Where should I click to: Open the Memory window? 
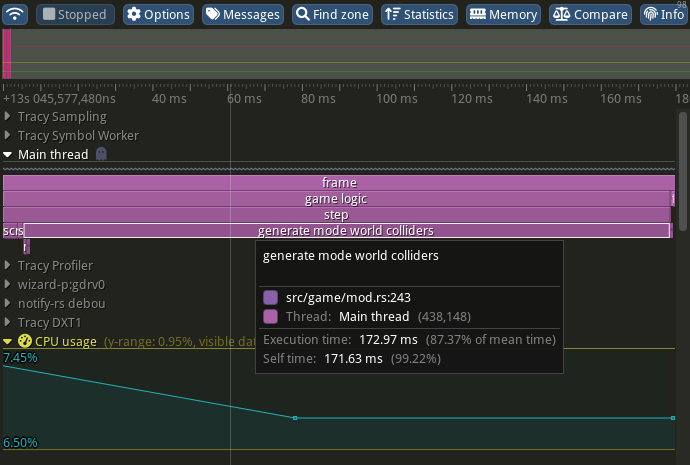pos(503,14)
